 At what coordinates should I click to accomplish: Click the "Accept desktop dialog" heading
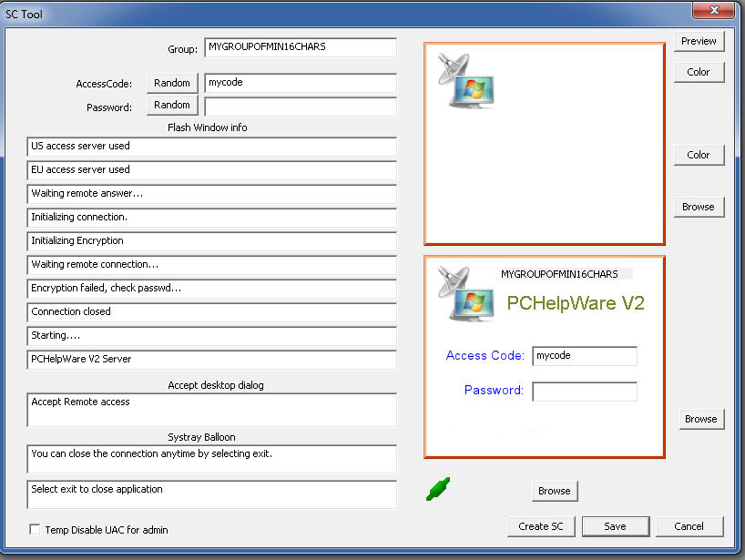[x=216, y=385]
